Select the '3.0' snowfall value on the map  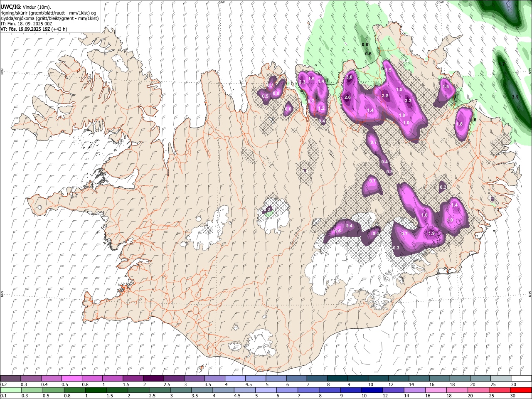(349, 77)
